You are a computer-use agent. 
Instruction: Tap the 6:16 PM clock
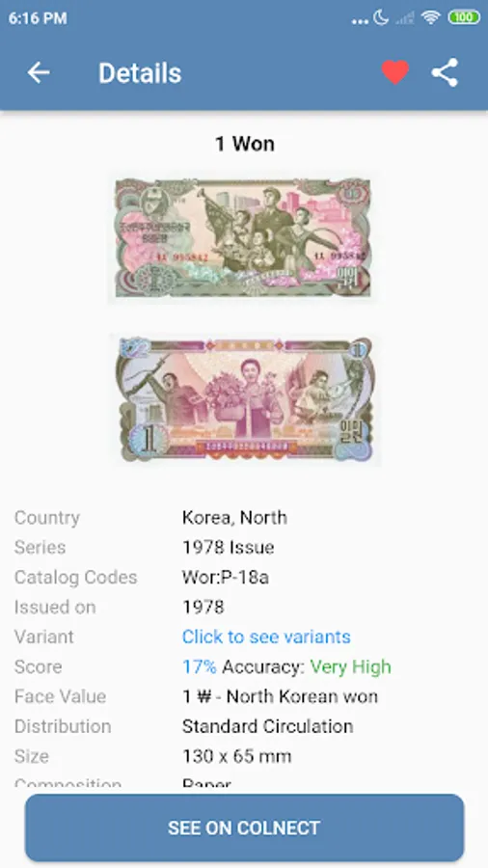point(38,18)
